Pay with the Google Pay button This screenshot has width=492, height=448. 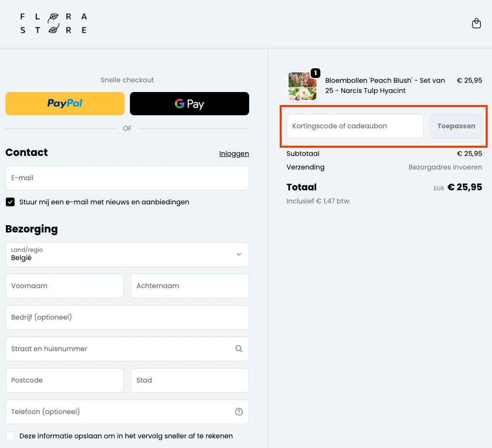190,104
